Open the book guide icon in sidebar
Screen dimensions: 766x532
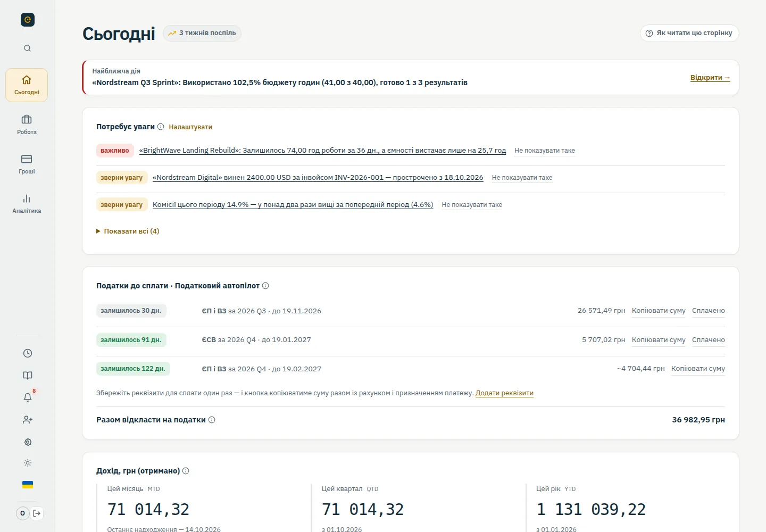click(28, 376)
